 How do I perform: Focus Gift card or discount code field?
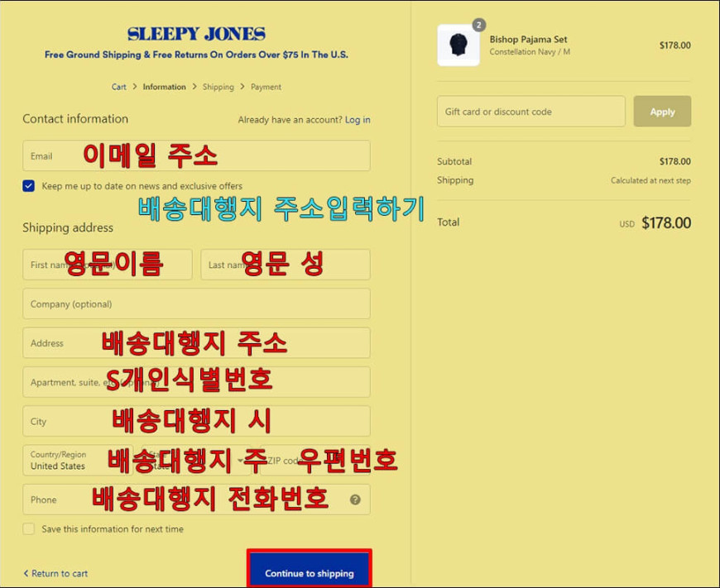pos(531,112)
